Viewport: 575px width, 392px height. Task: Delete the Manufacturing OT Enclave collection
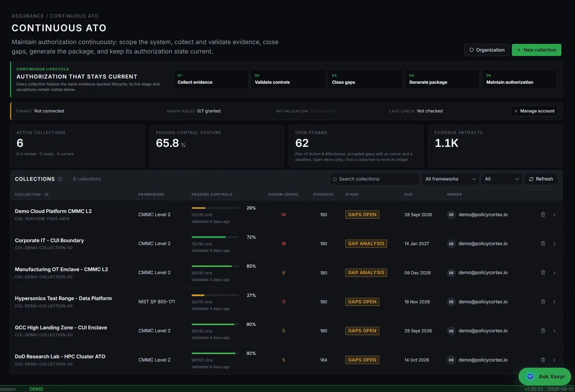coord(543,273)
